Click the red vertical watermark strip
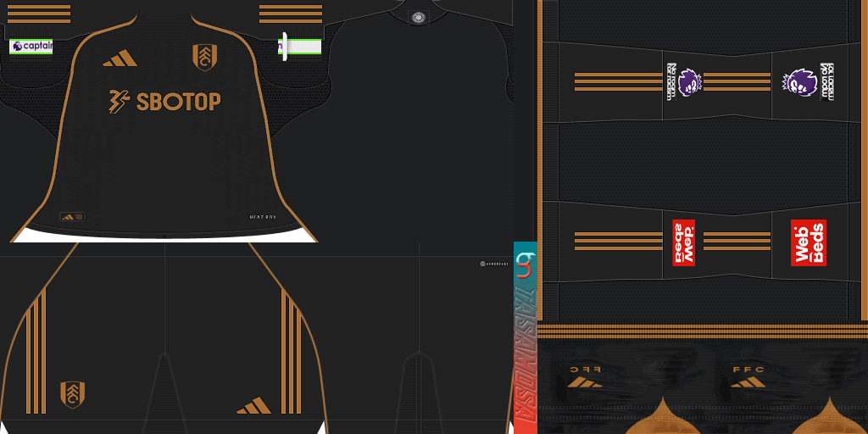Screen dimensions: 868x434 point(525,356)
